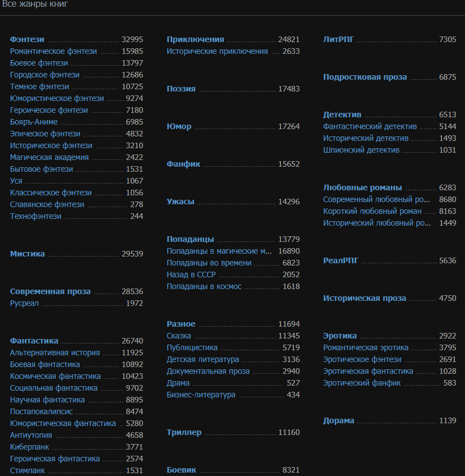The image size is (465, 476).
Task: Go to the Триллер genre
Action: tap(184, 432)
